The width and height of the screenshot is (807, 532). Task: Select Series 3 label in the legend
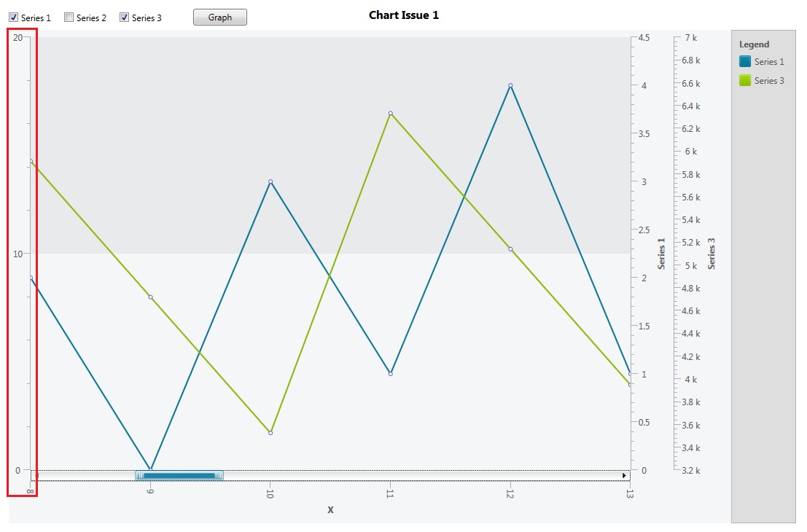pyautogui.click(x=769, y=81)
